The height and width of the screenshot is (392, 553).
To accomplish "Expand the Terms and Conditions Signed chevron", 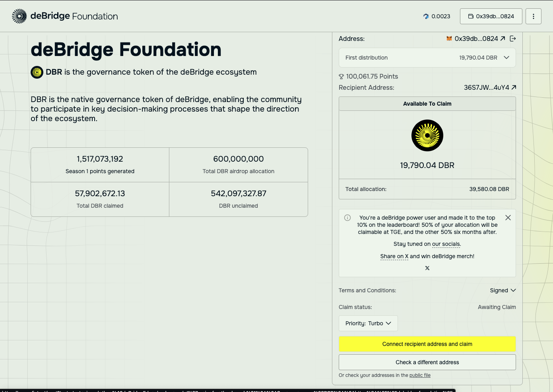I will tap(513, 290).
